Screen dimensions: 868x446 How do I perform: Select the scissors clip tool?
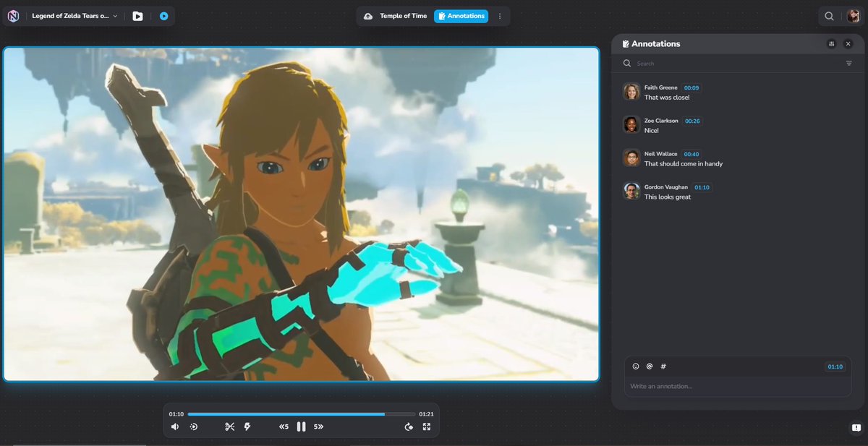coord(229,427)
